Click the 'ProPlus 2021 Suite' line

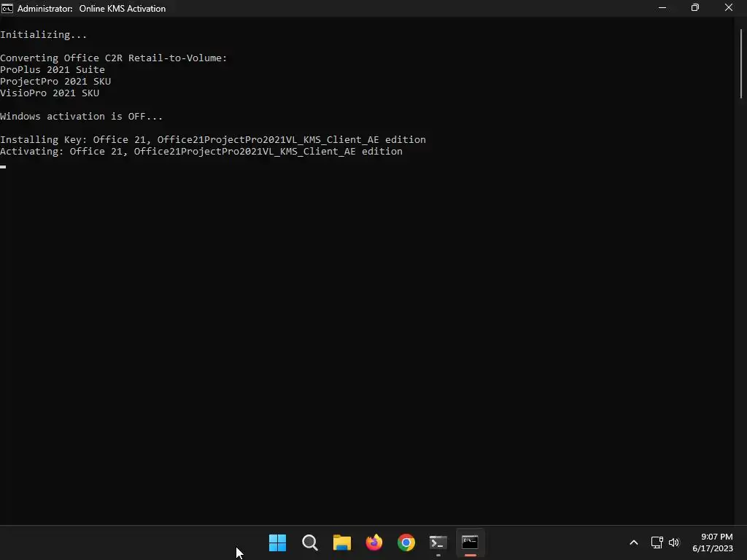pyautogui.click(x=53, y=69)
